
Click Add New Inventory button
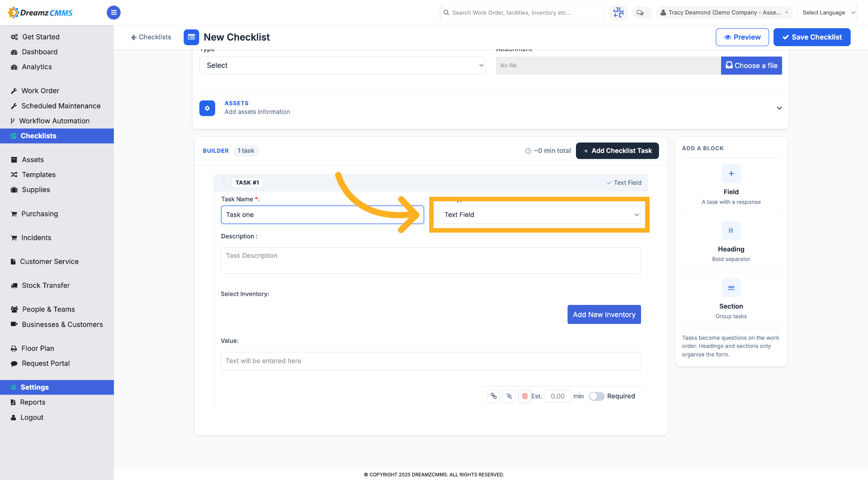point(604,314)
